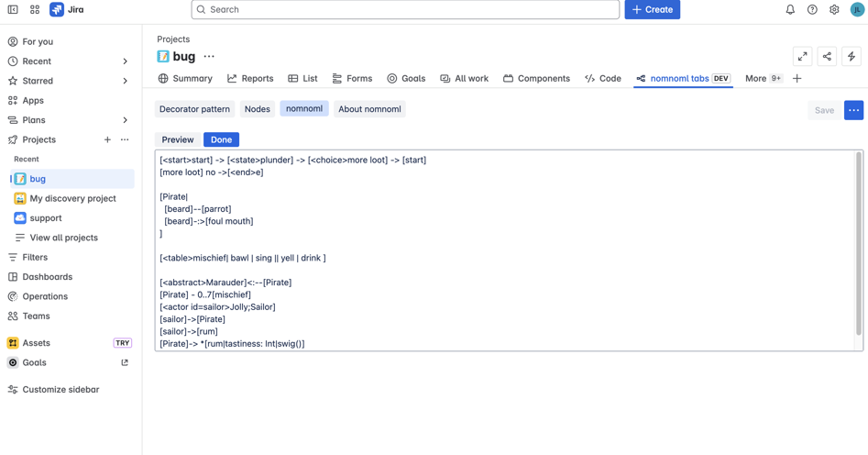Switch to the List tab
868x455 pixels.
tap(302, 79)
